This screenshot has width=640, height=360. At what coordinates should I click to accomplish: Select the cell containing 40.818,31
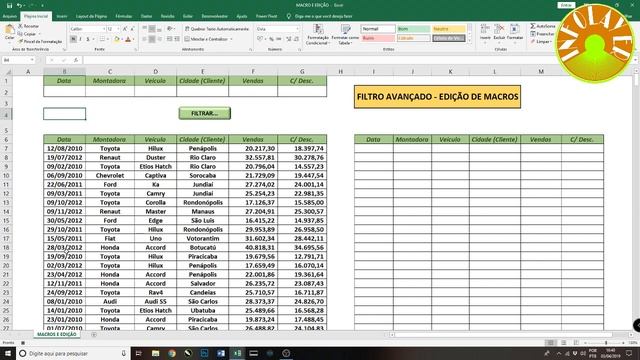point(253,247)
